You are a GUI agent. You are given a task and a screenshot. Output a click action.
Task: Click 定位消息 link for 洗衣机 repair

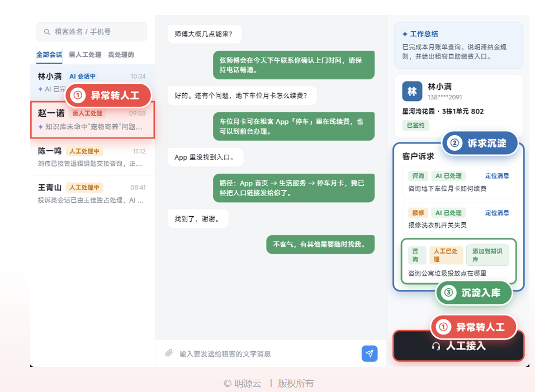click(497, 213)
